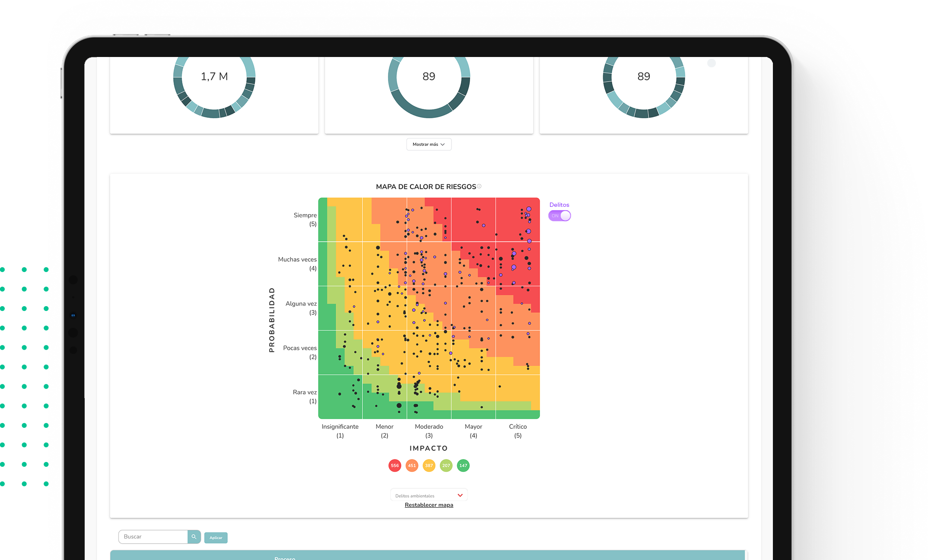Image resolution: width=928 pixels, height=560 pixels.
Task: Select the red 556 risk count badge
Action: (394, 465)
